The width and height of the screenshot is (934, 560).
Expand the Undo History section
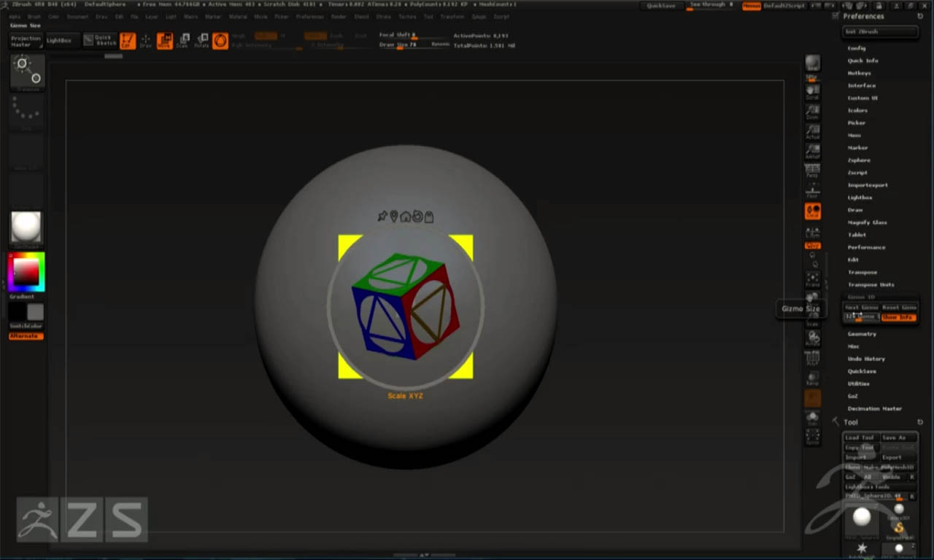(866, 359)
